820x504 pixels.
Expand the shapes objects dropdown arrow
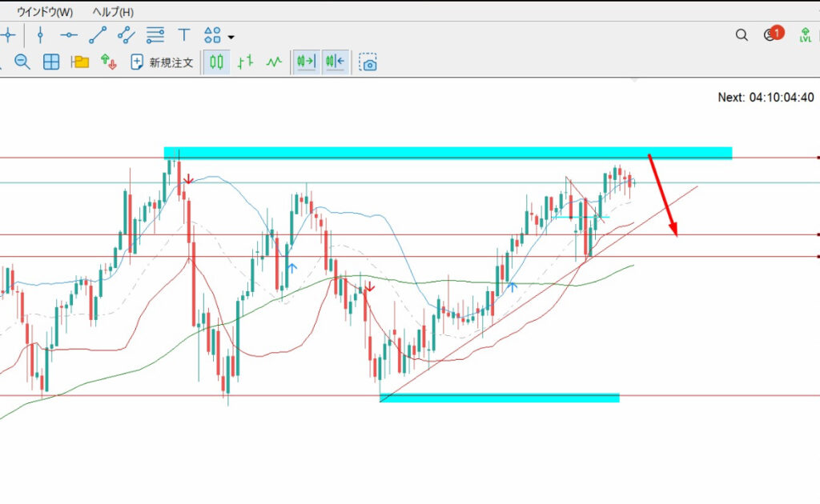pyautogui.click(x=231, y=37)
